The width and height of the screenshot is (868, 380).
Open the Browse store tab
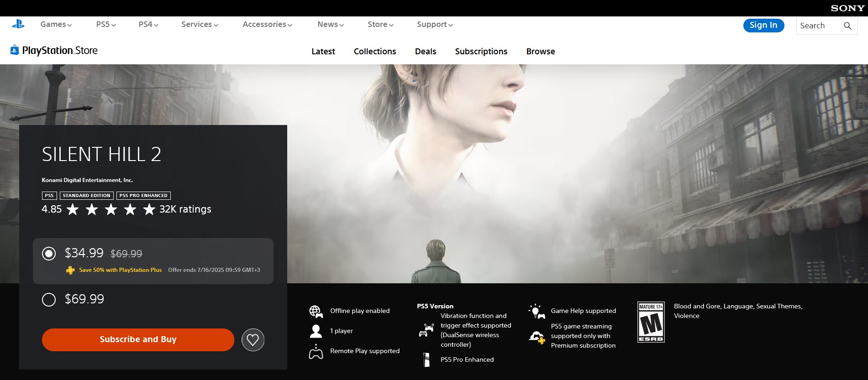[541, 52]
